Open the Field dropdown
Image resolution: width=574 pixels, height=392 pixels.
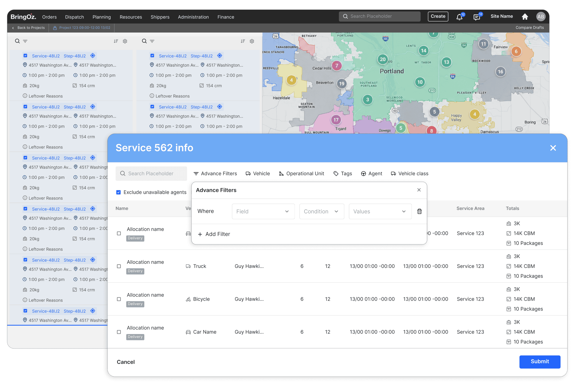click(x=263, y=211)
